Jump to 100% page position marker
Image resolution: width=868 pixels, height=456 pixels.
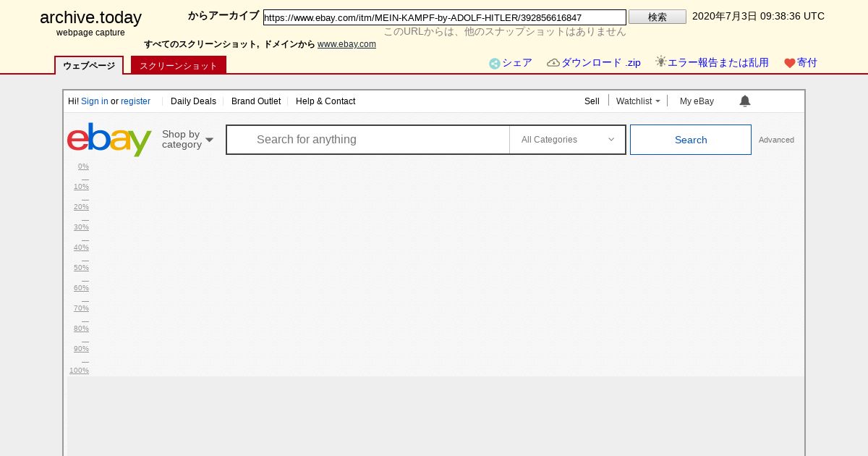(x=79, y=371)
